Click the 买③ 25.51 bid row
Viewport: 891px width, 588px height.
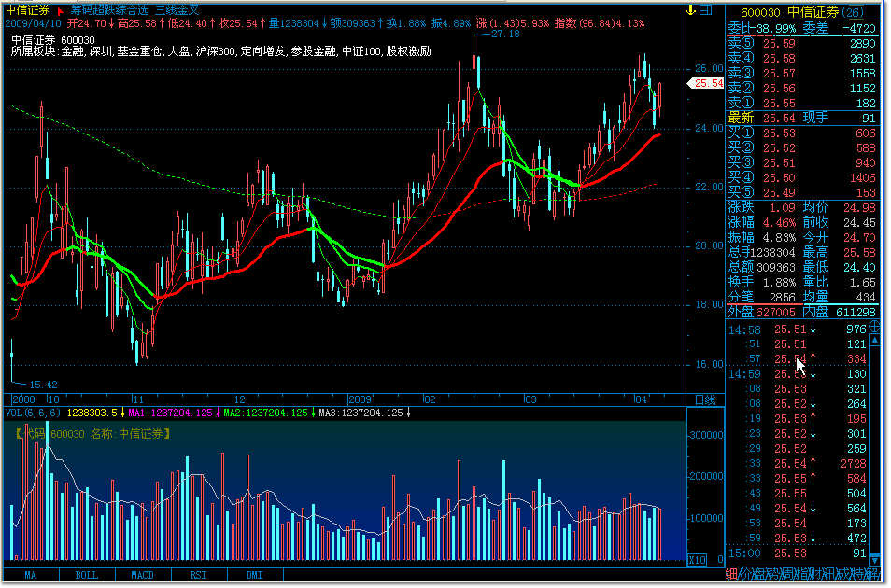[x=802, y=163]
